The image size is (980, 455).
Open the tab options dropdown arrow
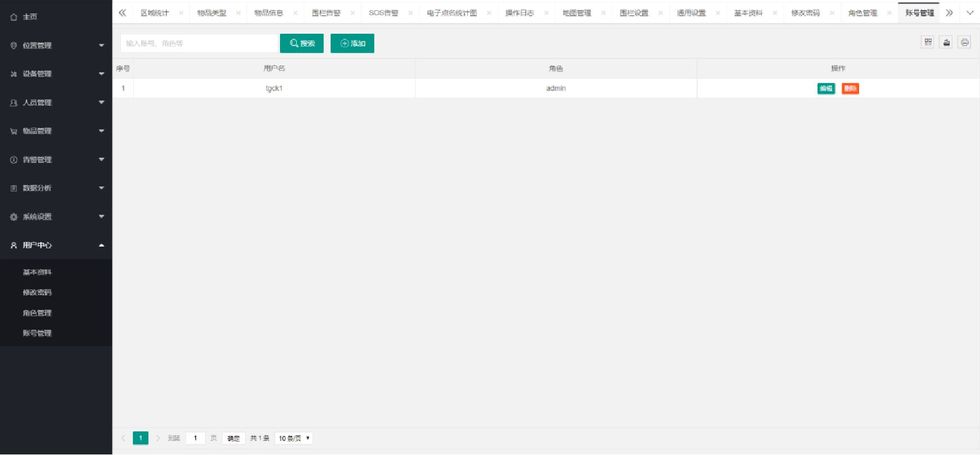pyautogui.click(x=966, y=13)
